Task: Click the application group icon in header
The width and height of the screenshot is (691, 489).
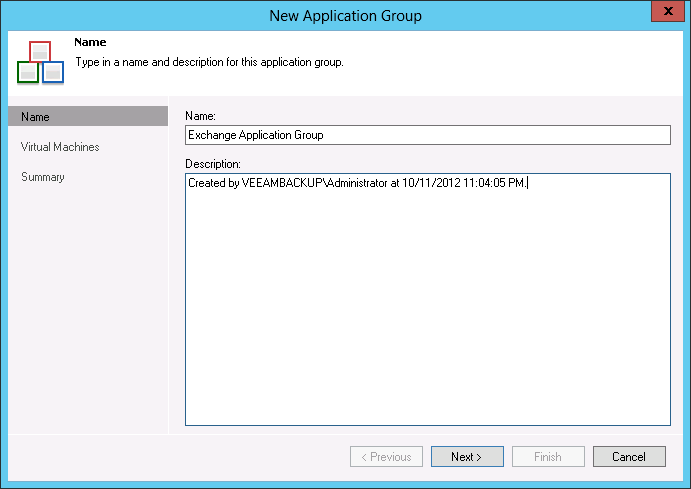Action: click(x=40, y=63)
